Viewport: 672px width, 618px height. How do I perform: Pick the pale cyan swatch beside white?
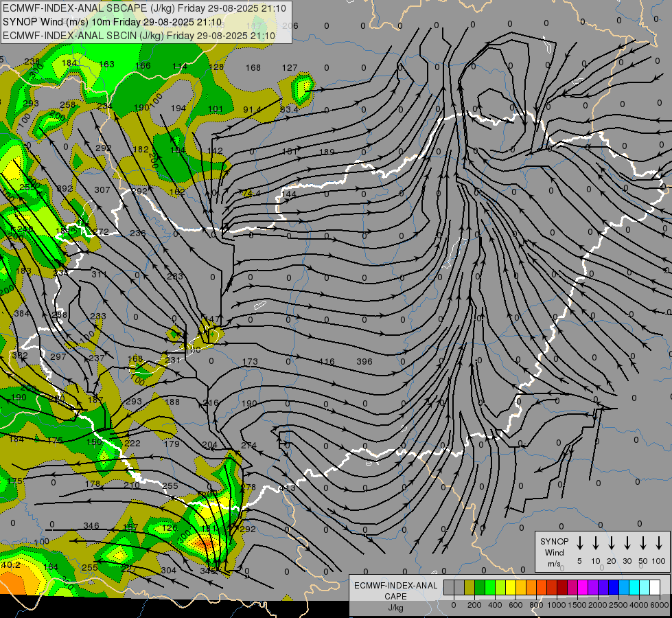click(644, 587)
